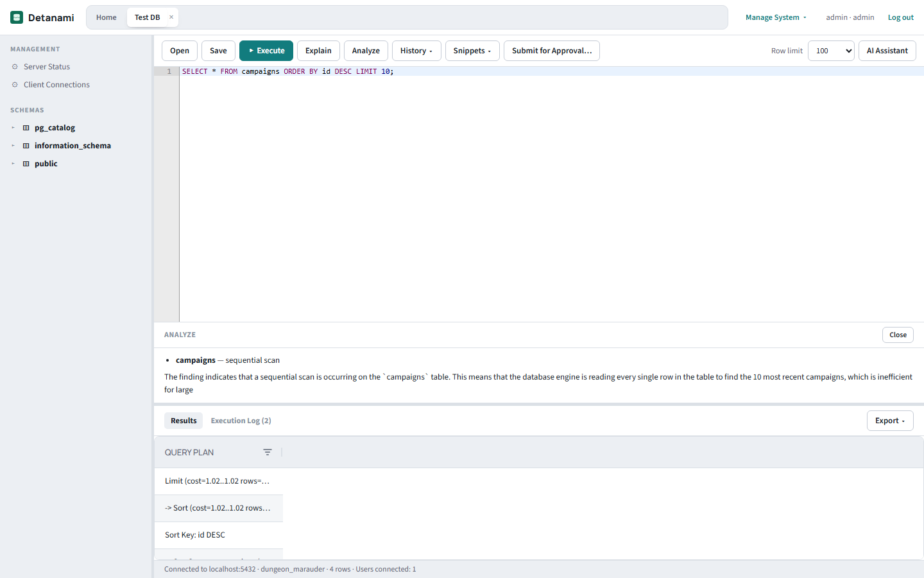Click the Analyze button
924x578 pixels.
pos(366,51)
